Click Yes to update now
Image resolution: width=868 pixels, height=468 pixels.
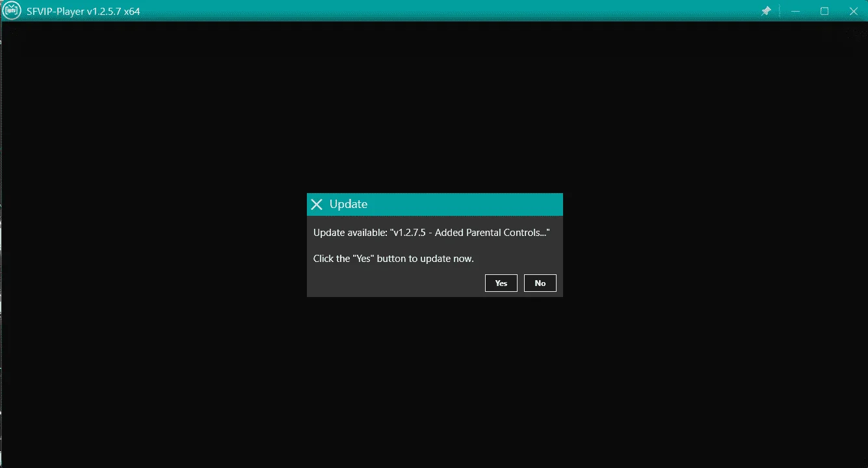pos(501,283)
